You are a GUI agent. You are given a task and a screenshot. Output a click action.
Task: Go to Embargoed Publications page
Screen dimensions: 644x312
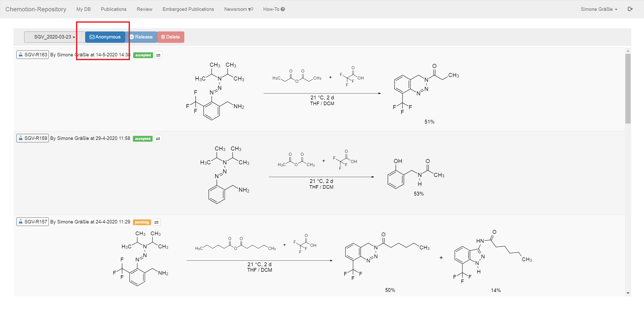point(188,9)
